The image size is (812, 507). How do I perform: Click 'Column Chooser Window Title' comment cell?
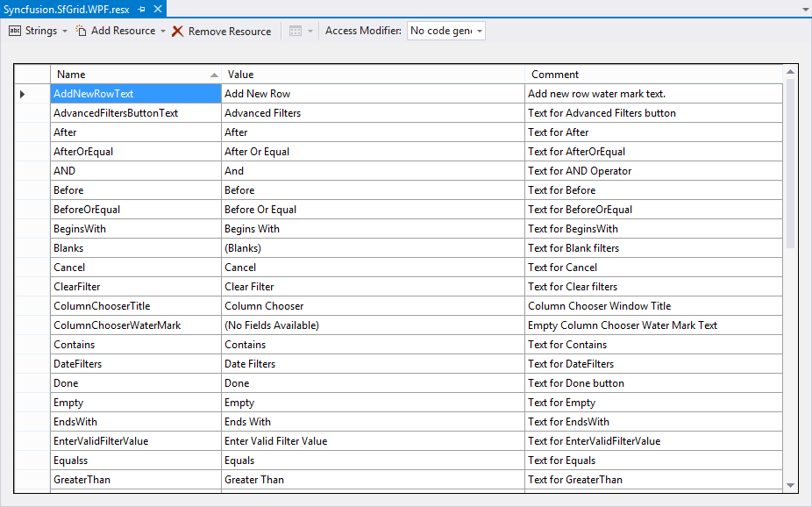(653, 306)
